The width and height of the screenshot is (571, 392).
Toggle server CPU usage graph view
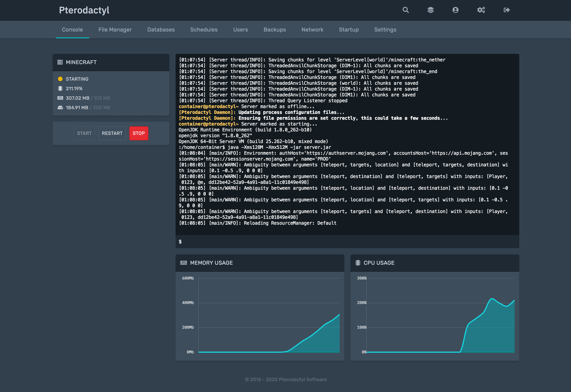pos(434,263)
